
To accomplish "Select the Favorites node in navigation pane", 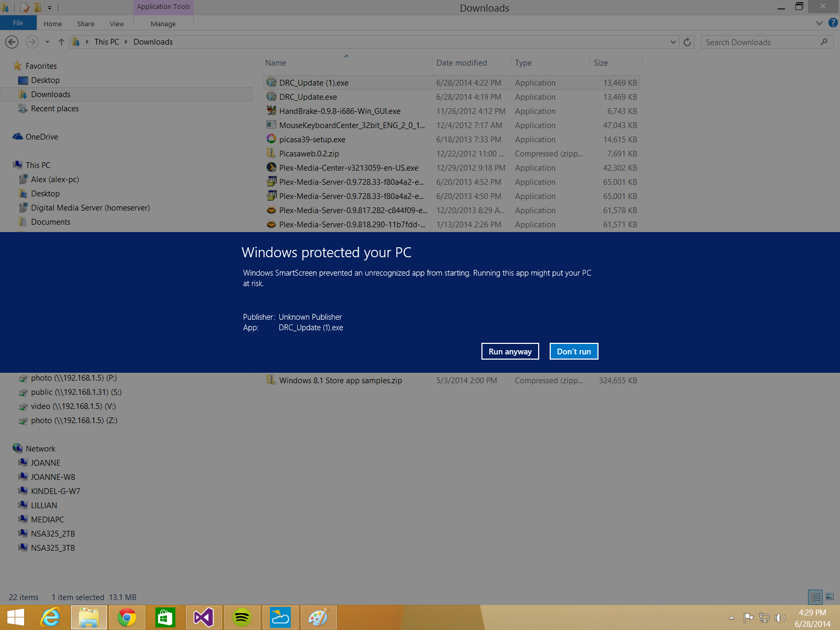I will (x=41, y=66).
